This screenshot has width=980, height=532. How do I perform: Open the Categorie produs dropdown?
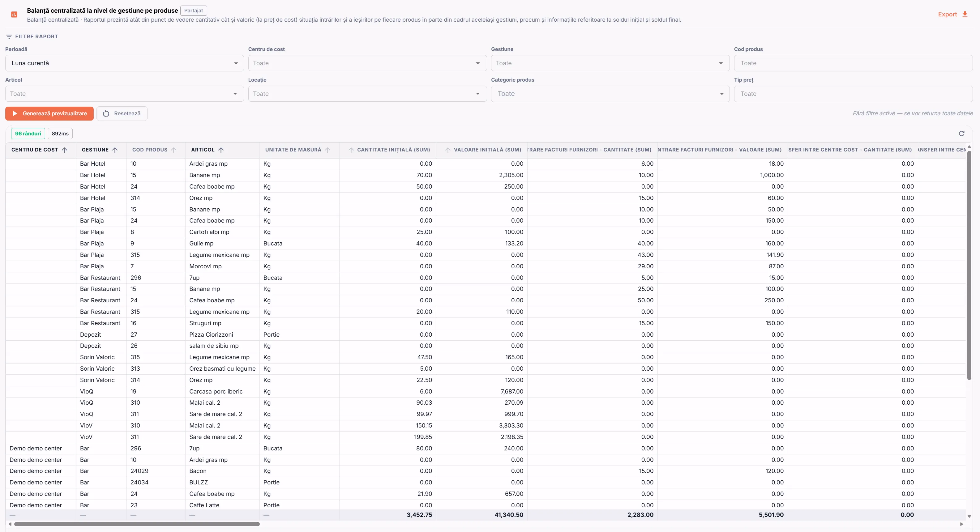[x=610, y=94]
